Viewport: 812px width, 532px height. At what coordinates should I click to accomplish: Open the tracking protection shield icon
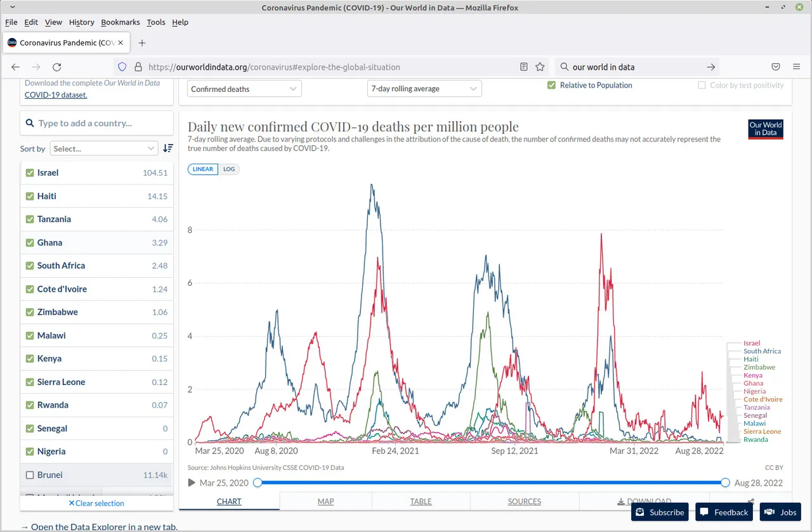pos(123,67)
